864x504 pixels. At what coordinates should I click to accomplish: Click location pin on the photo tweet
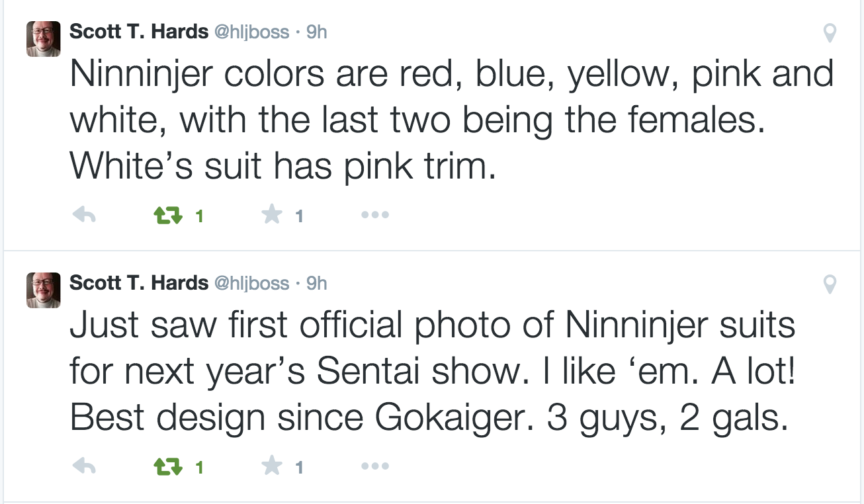[830, 285]
